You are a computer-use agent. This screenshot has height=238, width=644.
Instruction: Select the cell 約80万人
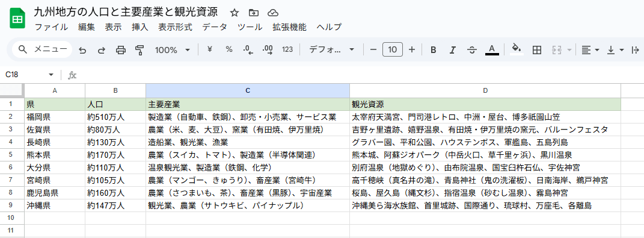[x=115, y=130]
